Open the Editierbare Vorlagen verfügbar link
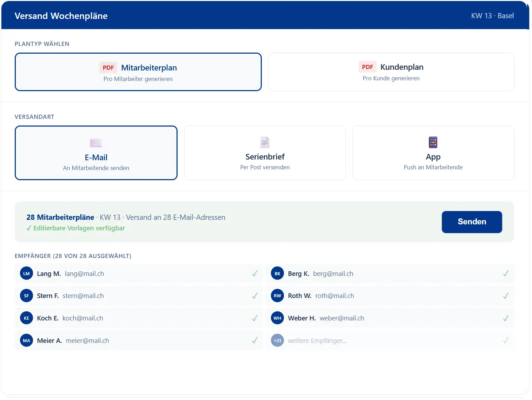 (79, 228)
